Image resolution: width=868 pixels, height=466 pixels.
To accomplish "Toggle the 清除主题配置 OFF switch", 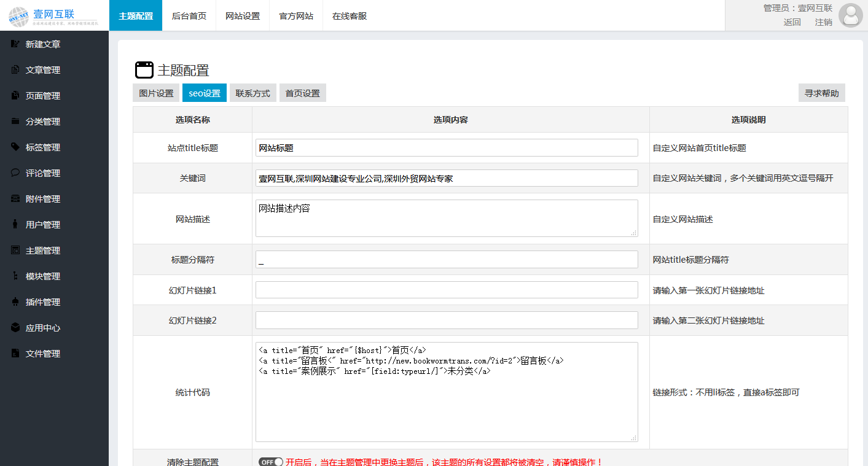I will point(271,462).
